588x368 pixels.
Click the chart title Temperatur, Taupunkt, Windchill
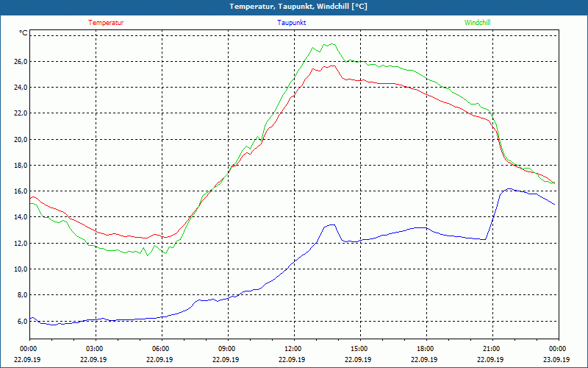pos(298,7)
